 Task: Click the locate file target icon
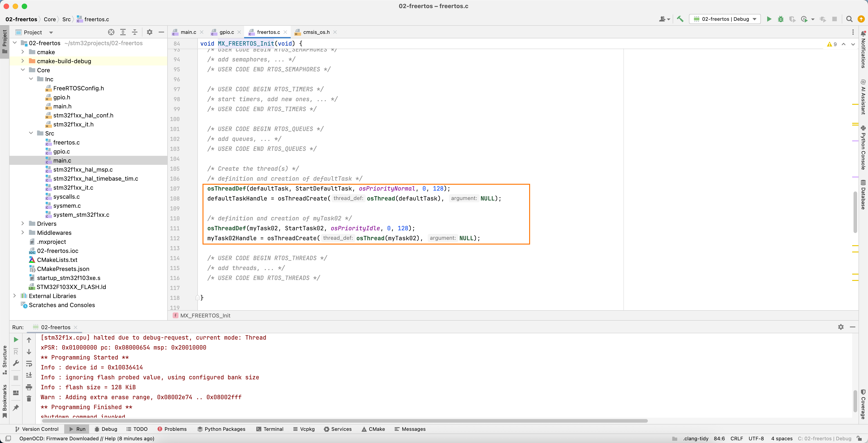tap(111, 32)
